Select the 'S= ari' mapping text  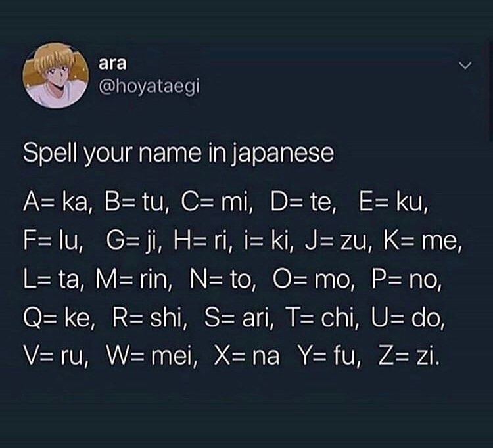pos(237,318)
